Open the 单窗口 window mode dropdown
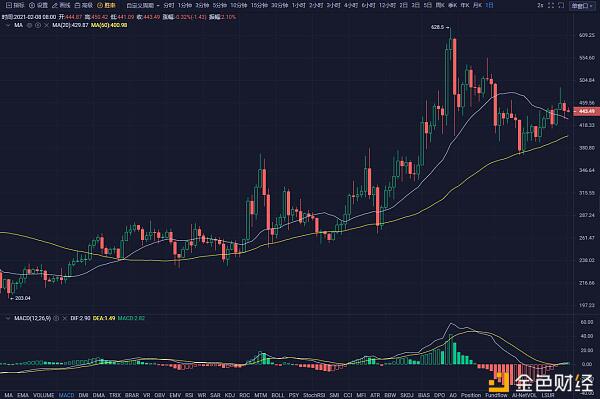The height and width of the screenshot is (399, 600). pos(581,5)
